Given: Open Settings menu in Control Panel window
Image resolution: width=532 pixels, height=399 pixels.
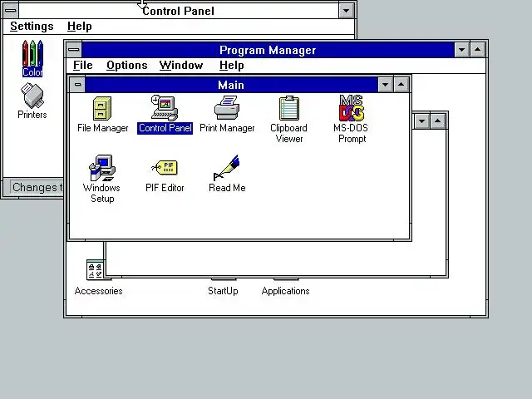Looking at the screenshot, I should 32,26.
